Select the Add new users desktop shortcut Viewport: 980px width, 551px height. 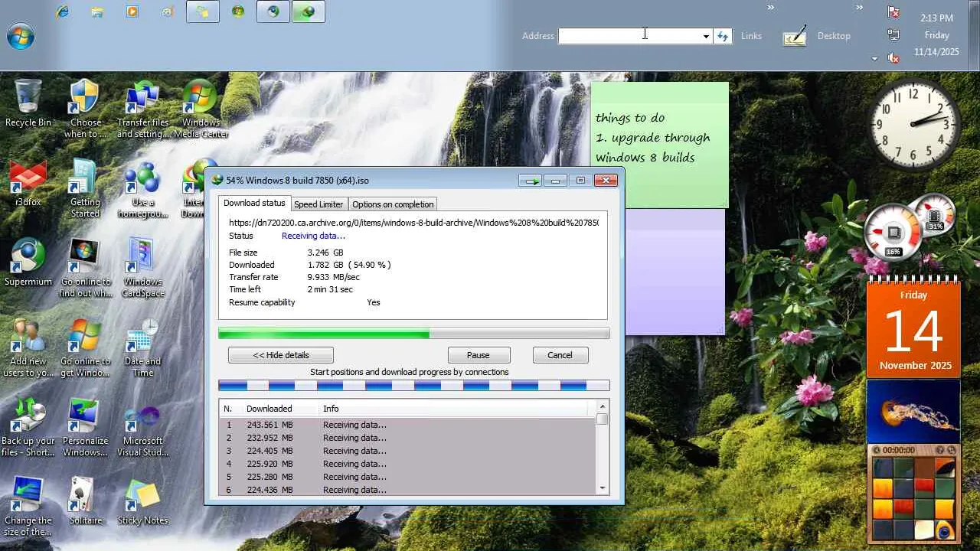(x=28, y=347)
